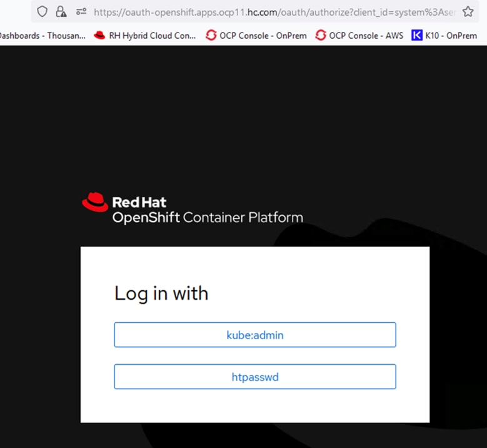Click the OpenShift Container Platform text
487x448 pixels.
(208, 217)
